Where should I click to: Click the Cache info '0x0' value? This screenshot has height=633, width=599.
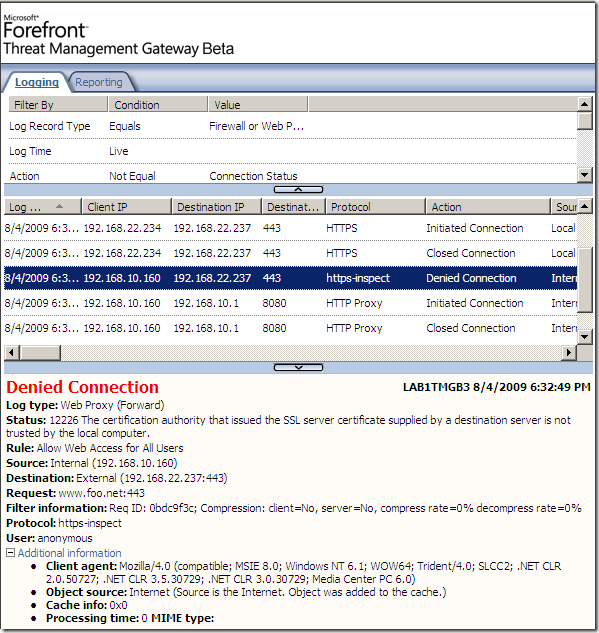point(118,605)
